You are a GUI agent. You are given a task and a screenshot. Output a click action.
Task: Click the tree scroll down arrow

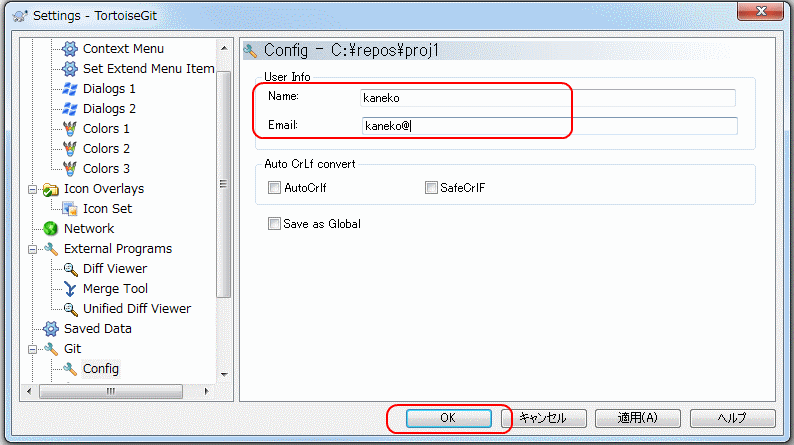(224, 375)
